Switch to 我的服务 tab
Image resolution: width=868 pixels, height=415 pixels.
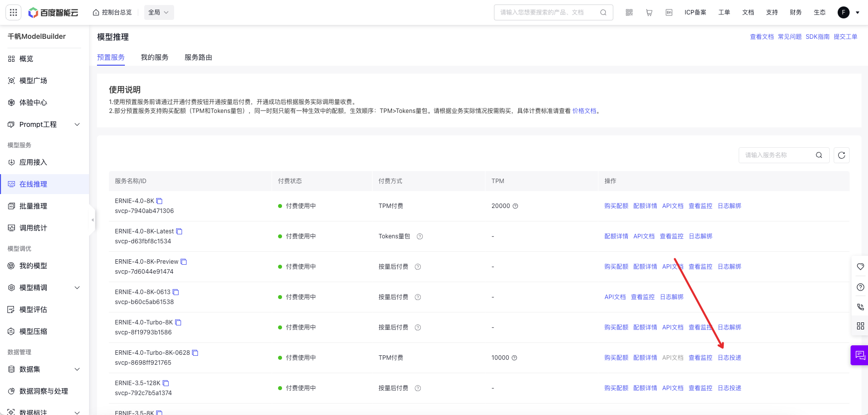[x=155, y=58]
